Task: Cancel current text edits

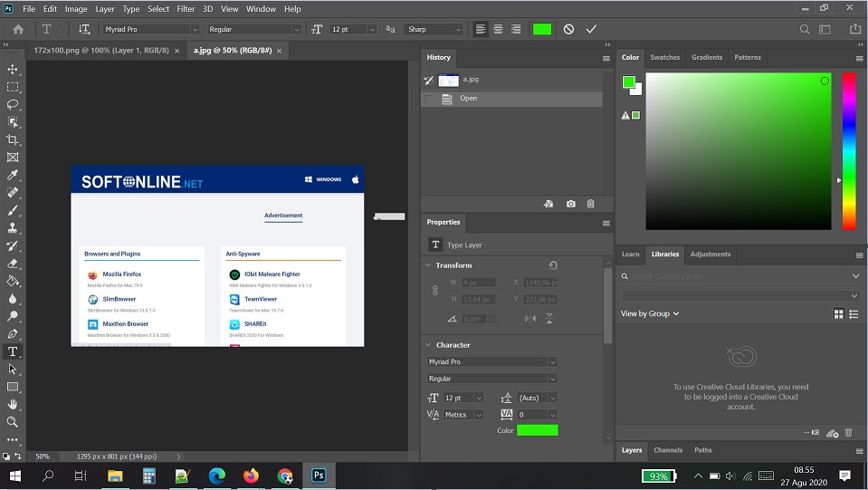Action: click(568, 29)
